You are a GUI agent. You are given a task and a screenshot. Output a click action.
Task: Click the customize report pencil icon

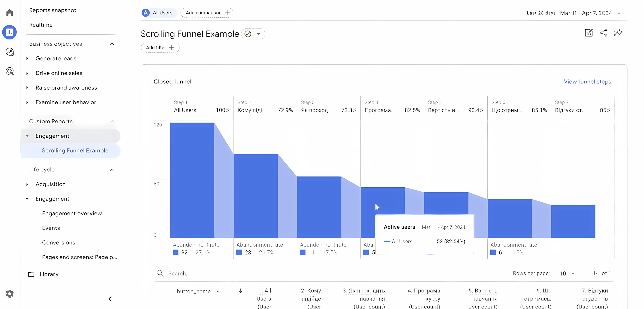[589, 33]
